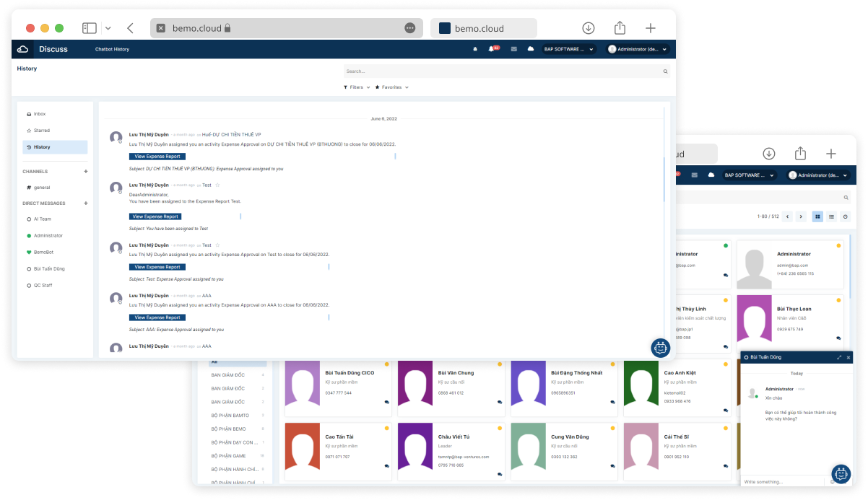This screenshot has height=500, width=868.
Task: Click the cloud logo beside Discuss
Action: [22, 49]
